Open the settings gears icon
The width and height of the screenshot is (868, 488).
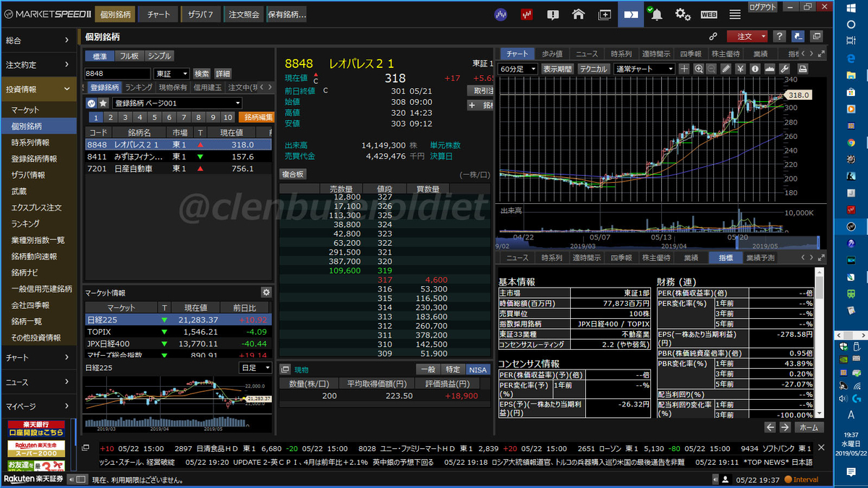pyautogui.click(x=683, y=14)
